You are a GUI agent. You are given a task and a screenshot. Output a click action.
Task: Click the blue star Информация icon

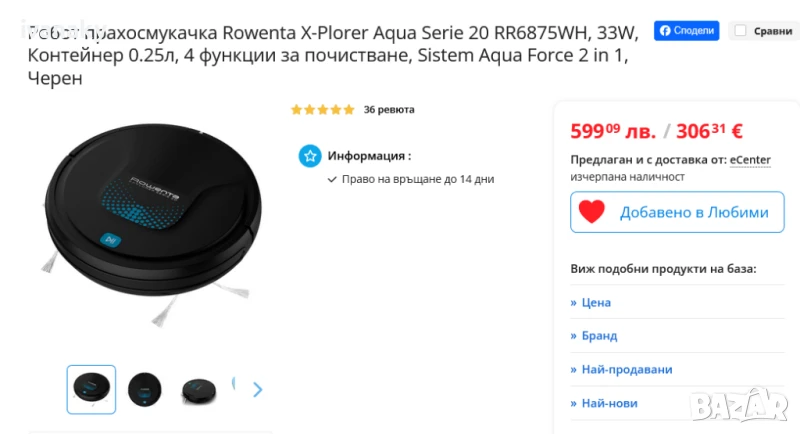[310, 156]
